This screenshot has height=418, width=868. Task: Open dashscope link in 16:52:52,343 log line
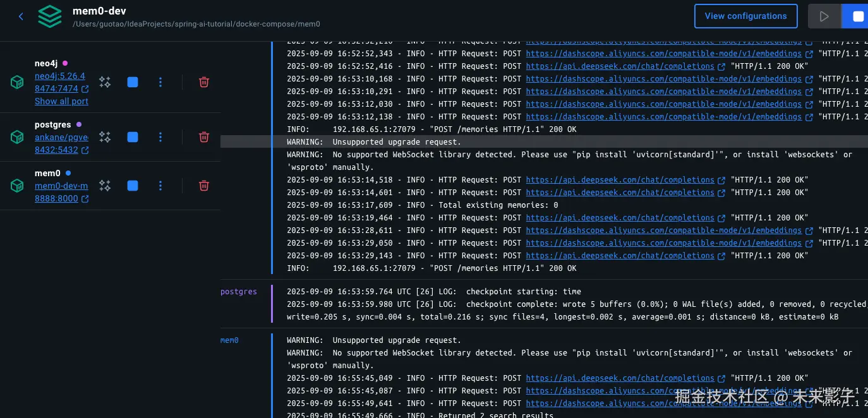(x=663, y=54)
